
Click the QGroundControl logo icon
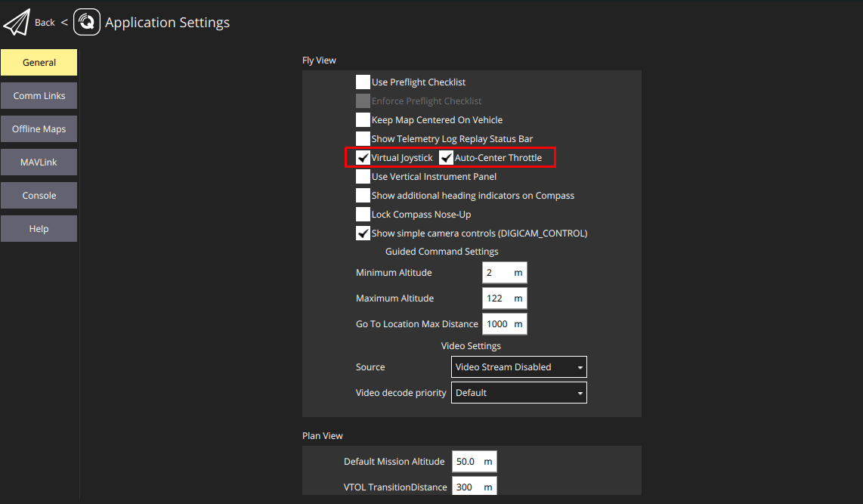(x=86, y=22)
